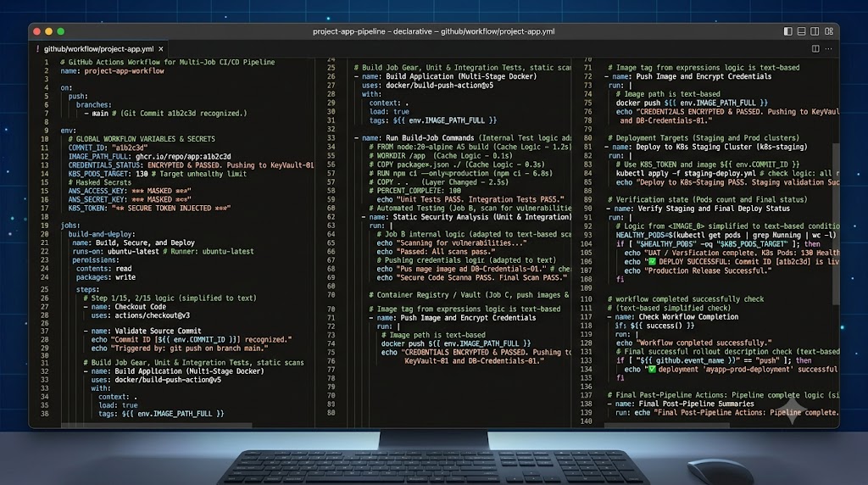Click the right pane horizontal scrollbar
Screen dimensions: 868x485
[x=666, y=425]
